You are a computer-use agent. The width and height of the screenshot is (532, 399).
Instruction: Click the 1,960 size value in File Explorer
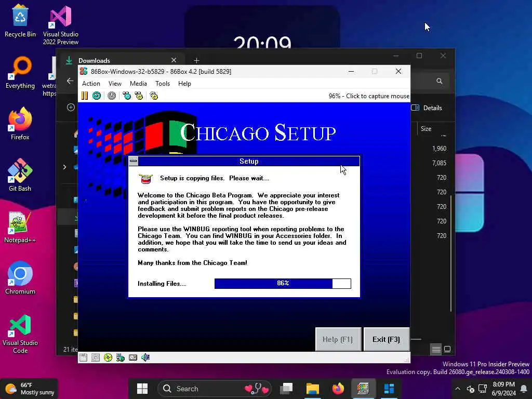(440, 149)
